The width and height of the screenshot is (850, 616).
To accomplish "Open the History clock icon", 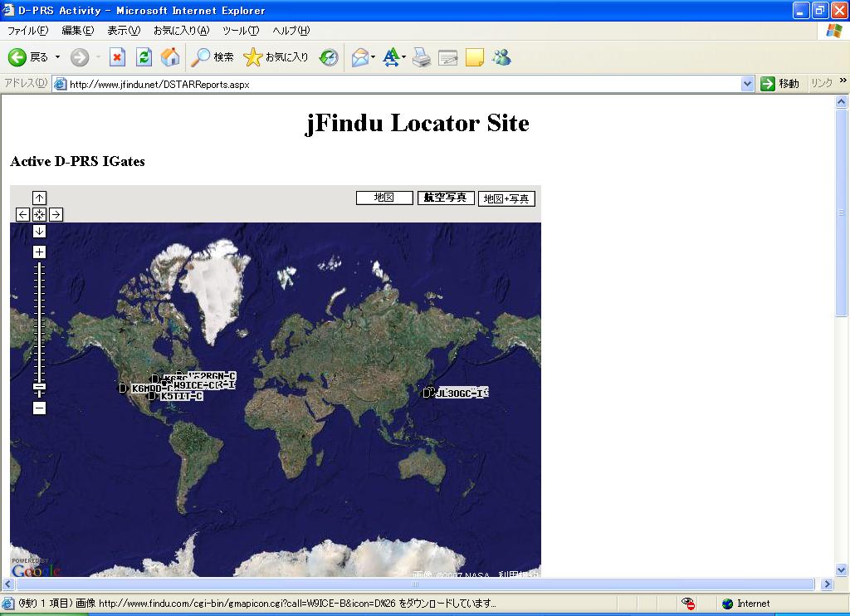I will [329, 57].
